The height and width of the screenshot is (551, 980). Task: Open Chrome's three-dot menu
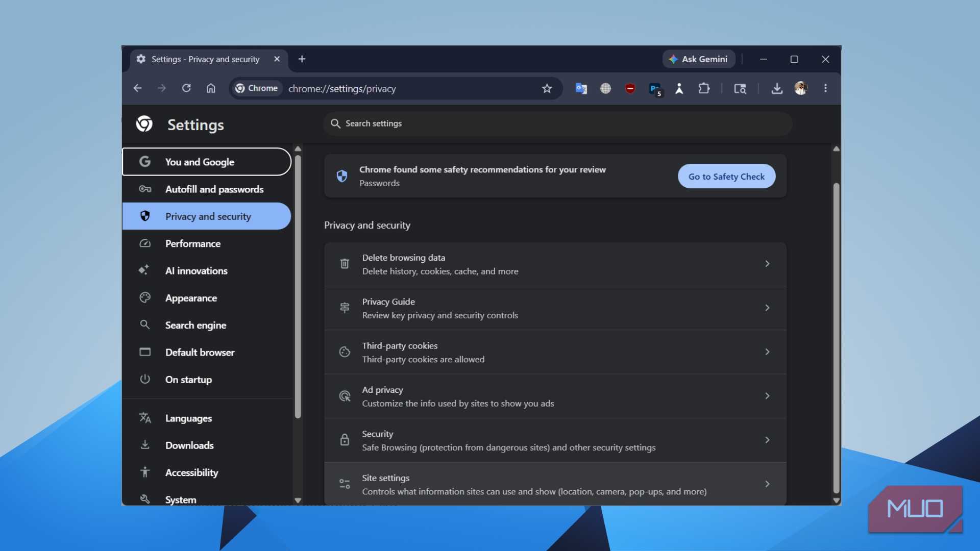pos(825,88)
